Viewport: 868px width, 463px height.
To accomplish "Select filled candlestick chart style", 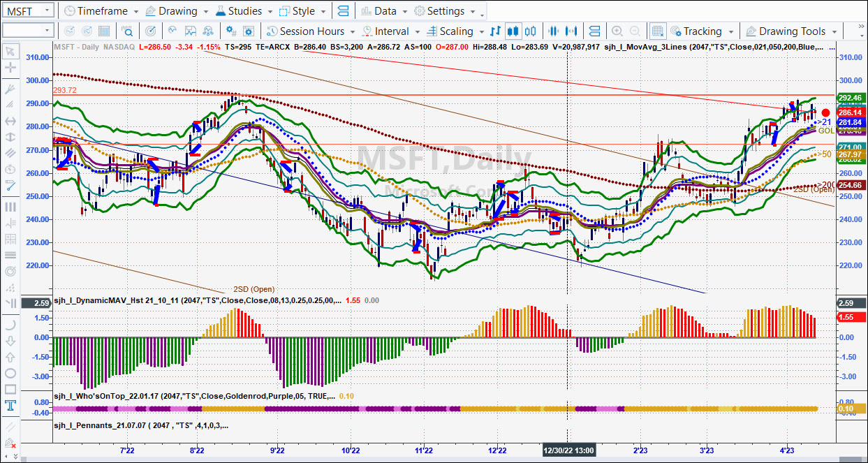I will (513, 31).
